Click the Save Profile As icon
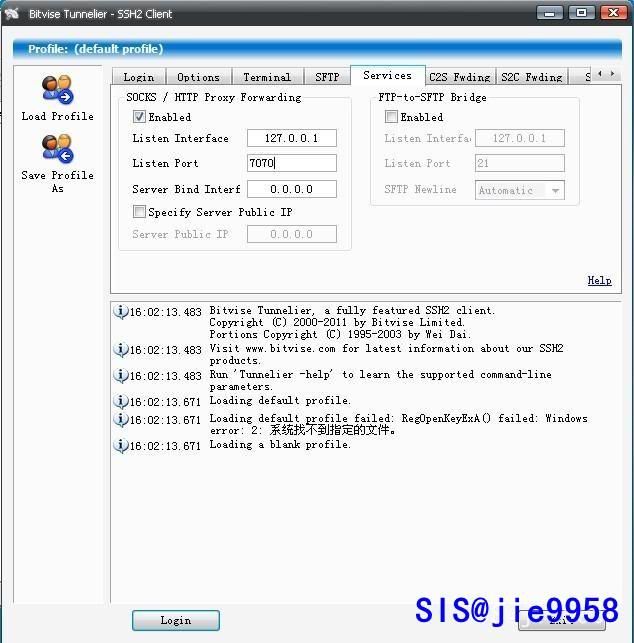 pos(57,148)
